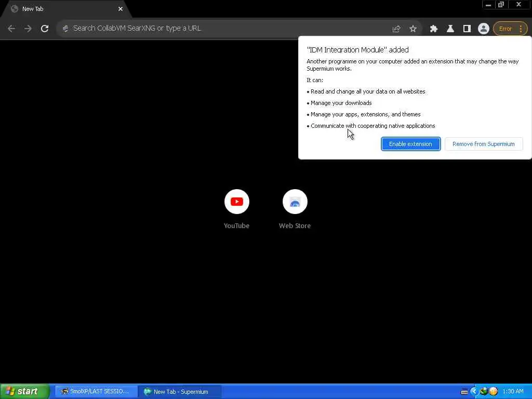Bookmark this tab with the star icon

(413, 29)
